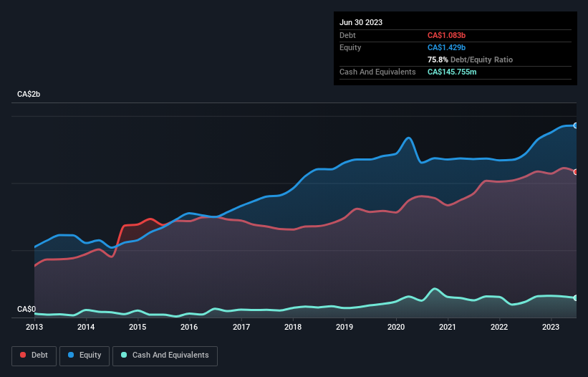Viewport: 588px width, 377px height.
Task: Click the blue dot in Equity legend
Action: click(x=71, y=355)
